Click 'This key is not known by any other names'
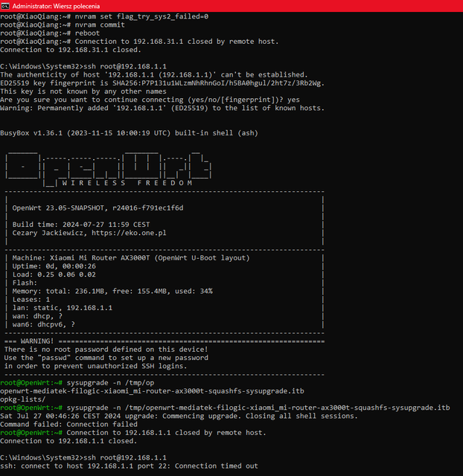 point(83,91)
